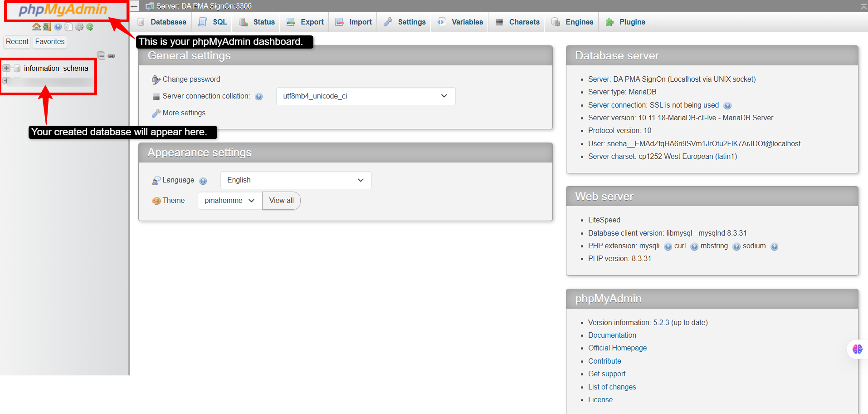
Task: Click the Recent button
Action: (17, 42)
